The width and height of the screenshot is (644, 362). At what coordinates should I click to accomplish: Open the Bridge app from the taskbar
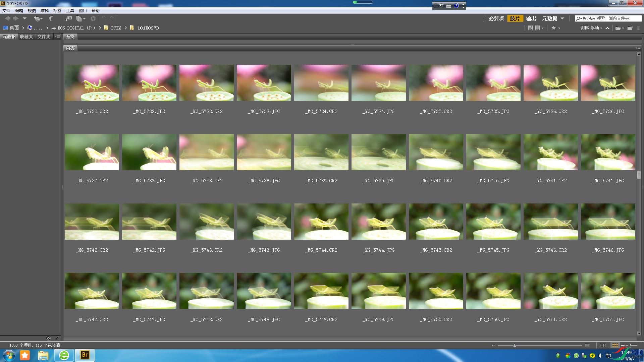[85, 355]
